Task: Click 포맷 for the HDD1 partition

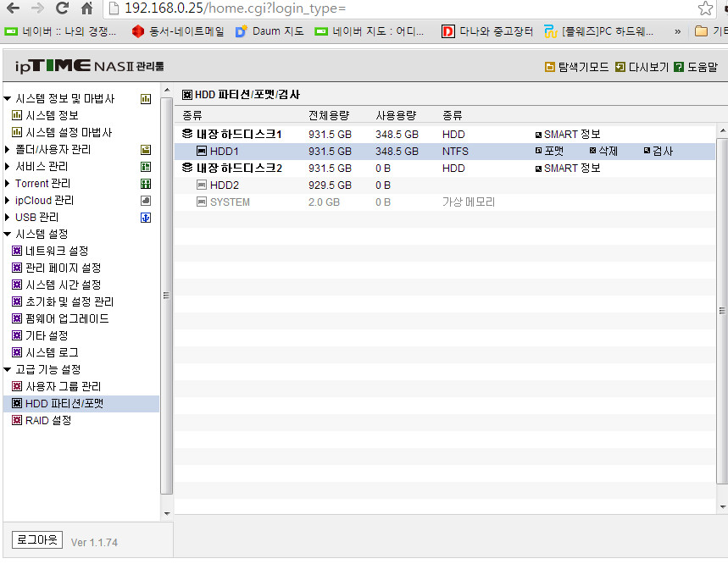Action: 549,151
